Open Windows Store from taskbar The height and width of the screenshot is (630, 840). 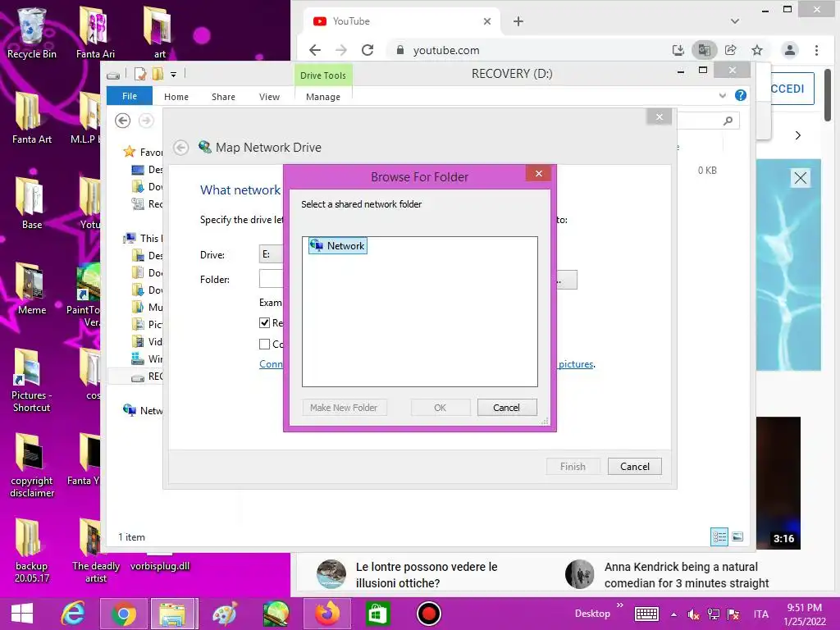(x=377, y=614)
